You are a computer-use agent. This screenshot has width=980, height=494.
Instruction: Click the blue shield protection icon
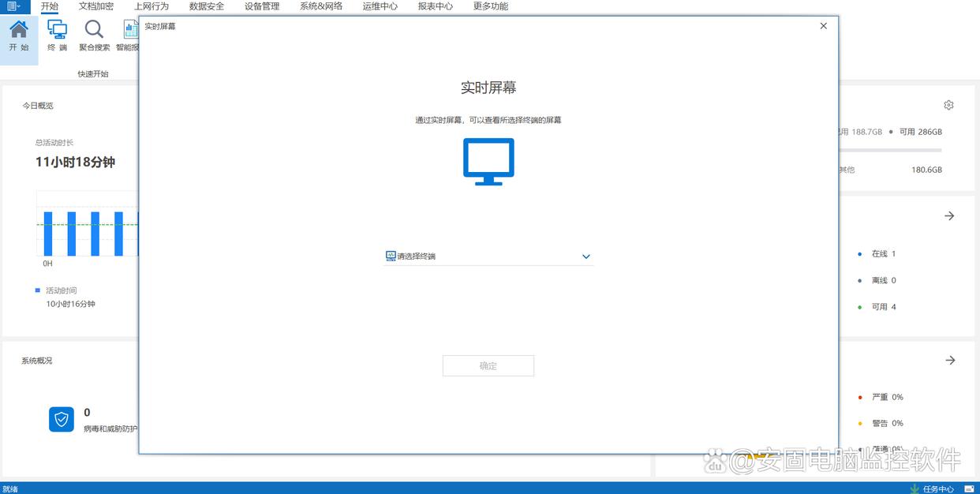click(62, 419)
